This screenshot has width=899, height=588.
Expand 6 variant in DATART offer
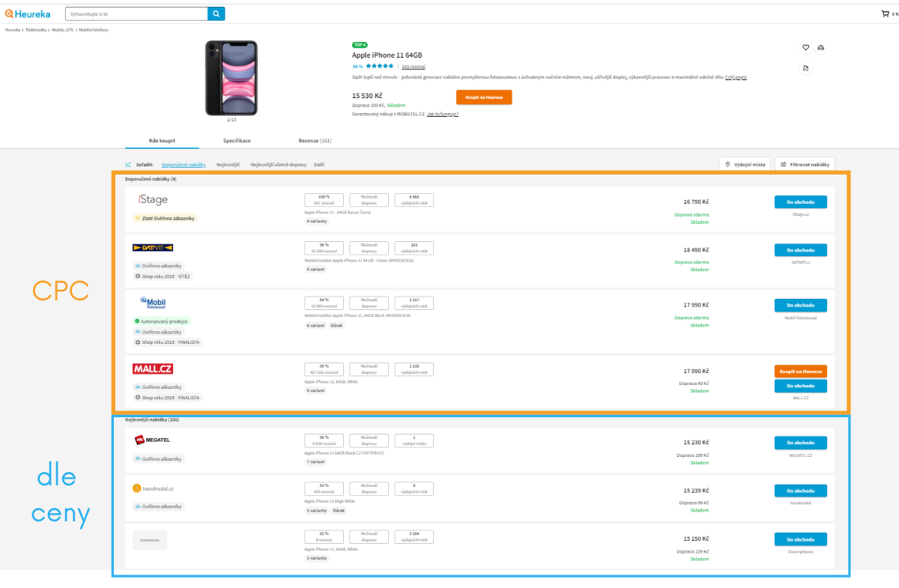click(x=315, y=269)
